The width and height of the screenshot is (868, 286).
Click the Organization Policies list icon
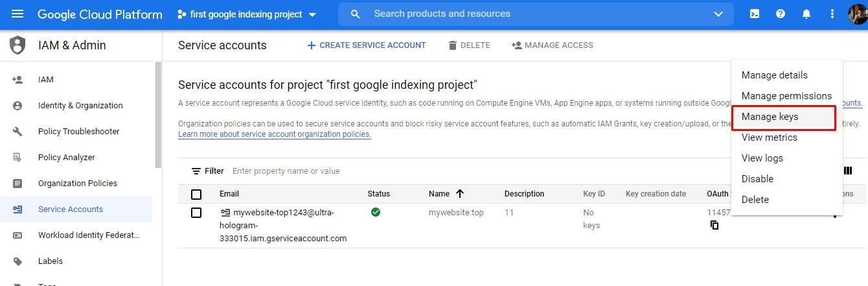pyautogui.click(x=17, y=184)
